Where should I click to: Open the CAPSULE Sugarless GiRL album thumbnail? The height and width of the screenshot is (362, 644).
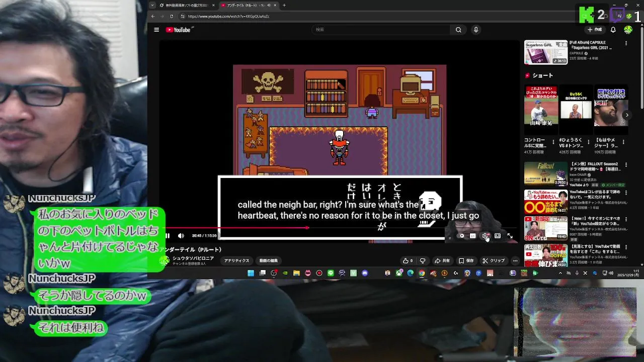click(x=546, y=52)
